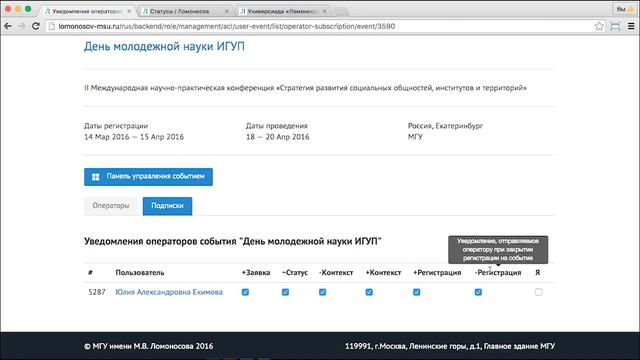Viewport: 640px width, 360px height.
Task: Click the +Заявка column header
Action: click(x=256, y=273)
